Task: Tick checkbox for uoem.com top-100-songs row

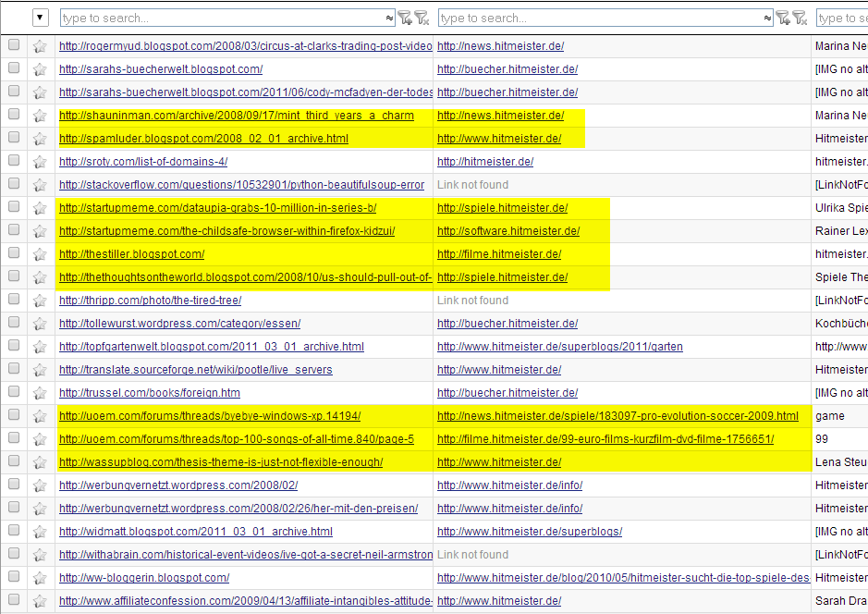Action: coord(14,437)
